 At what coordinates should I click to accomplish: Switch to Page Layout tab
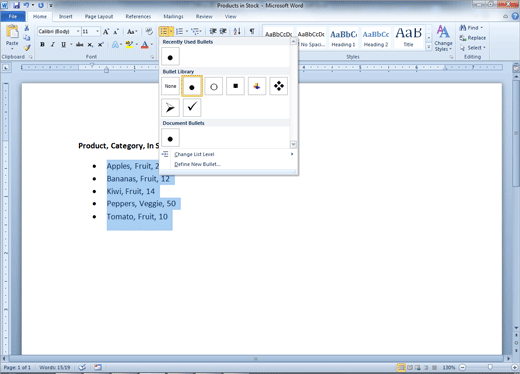tap(99, 16)
